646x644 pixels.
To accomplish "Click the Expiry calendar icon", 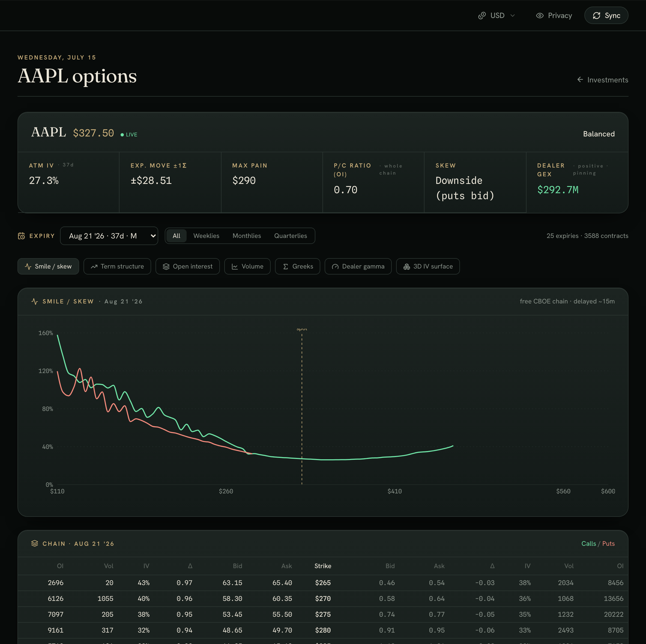I will (x=21, y=236).
